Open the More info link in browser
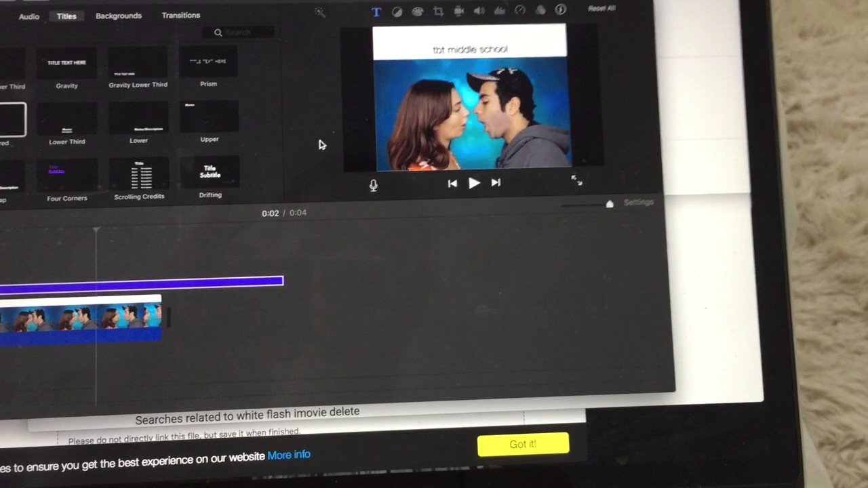The height and width of the screenshot is (488, 868). pos(289,455)
